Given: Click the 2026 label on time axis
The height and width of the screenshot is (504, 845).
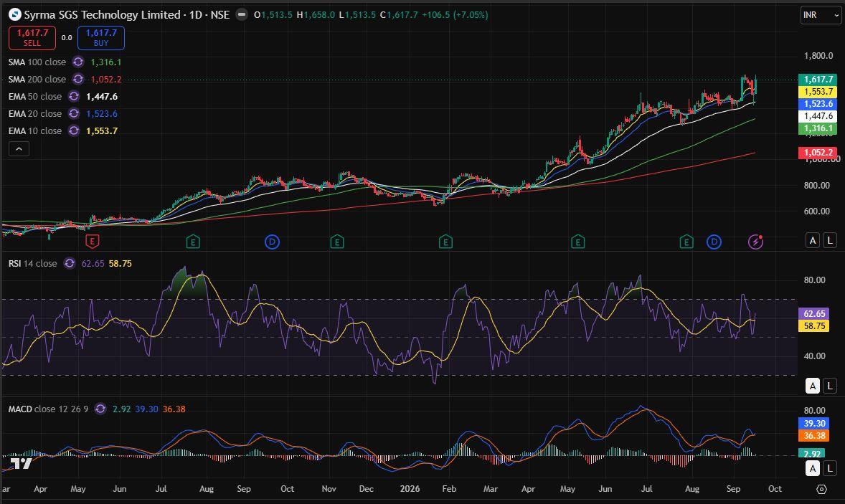Looking at the screenshot, I should (410, 489).
